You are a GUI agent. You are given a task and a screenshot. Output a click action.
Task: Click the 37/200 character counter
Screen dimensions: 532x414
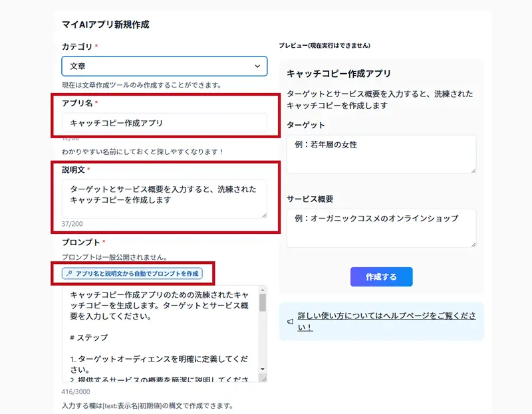[72, 224]
